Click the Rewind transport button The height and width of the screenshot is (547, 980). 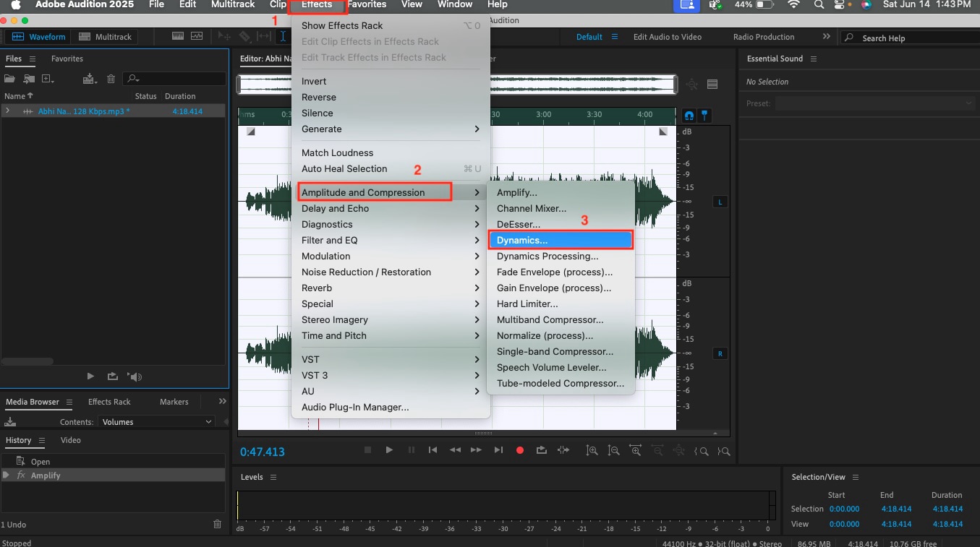click(x=455, y=449)
